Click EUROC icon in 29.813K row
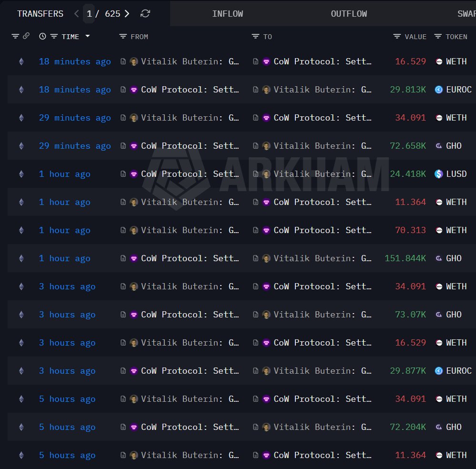The width and height of the screenshot is (476, 469). pos(439,90)
